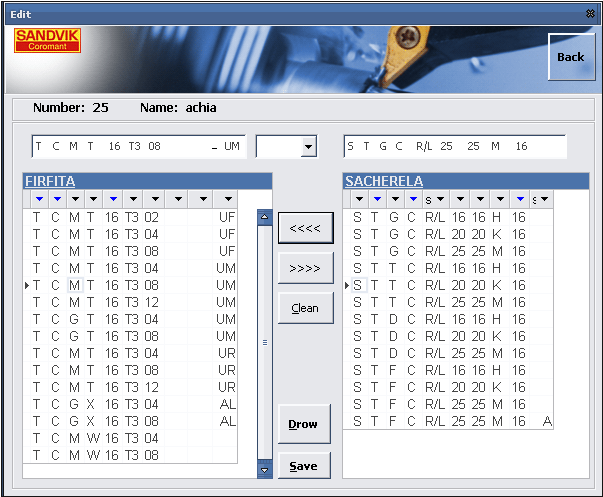
Task: Click the SACHERELA table heading
Action: [384, 181]
